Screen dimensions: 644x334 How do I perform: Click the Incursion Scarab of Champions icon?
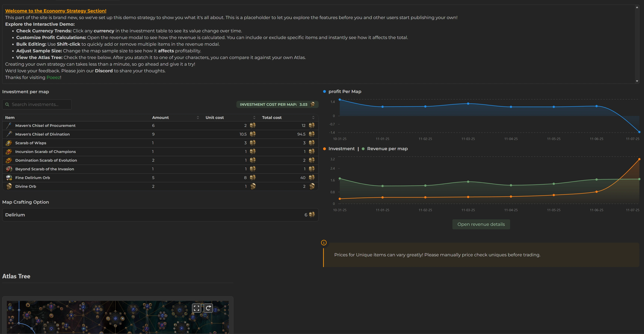click(x=9, y=152)
